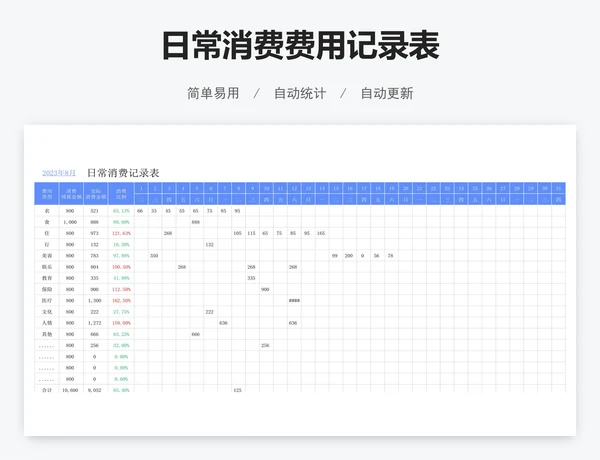Select the 保险 category cell
This screenshot has height=460, width=600.
[x=47, y=289]
